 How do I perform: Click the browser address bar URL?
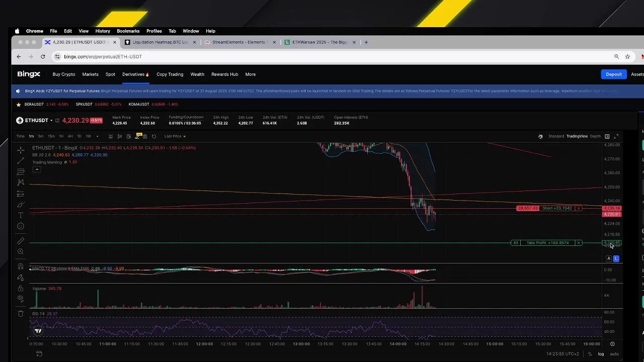103,57
